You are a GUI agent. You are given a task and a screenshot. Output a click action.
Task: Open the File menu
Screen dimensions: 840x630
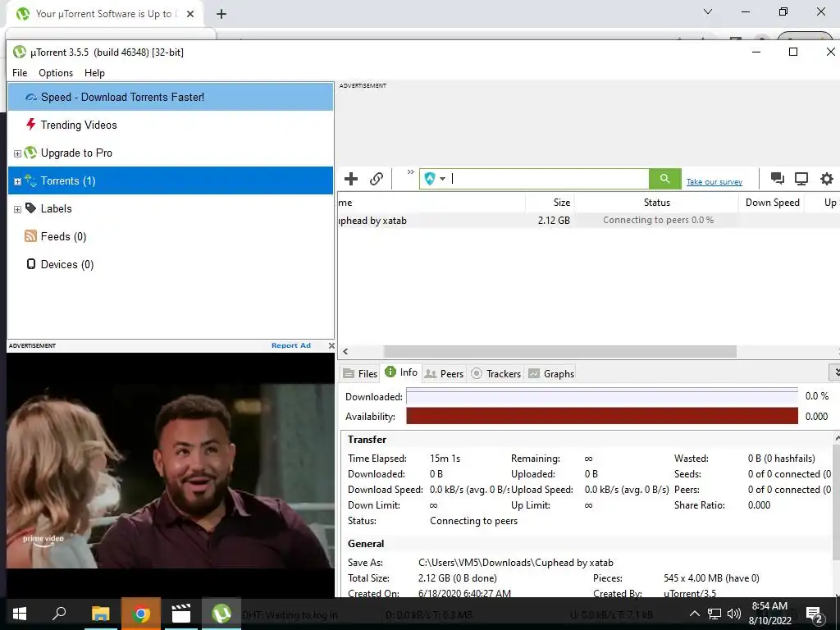(20, 73)
